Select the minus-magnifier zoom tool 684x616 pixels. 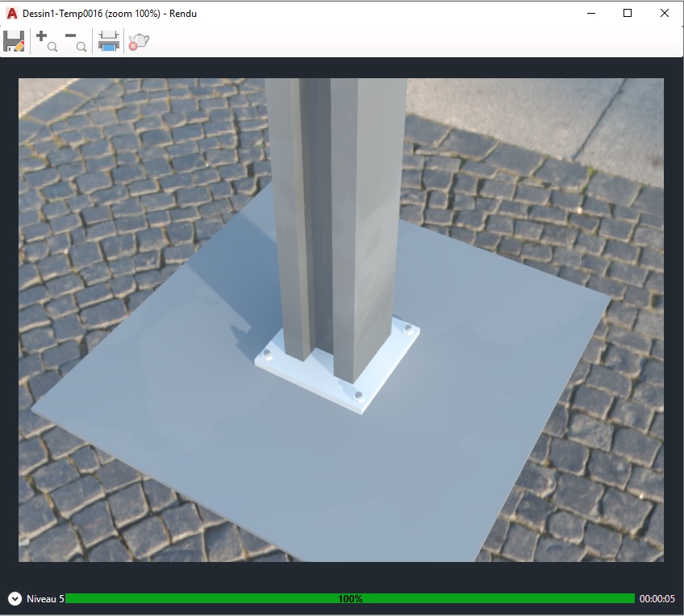(x=75, y=41)
